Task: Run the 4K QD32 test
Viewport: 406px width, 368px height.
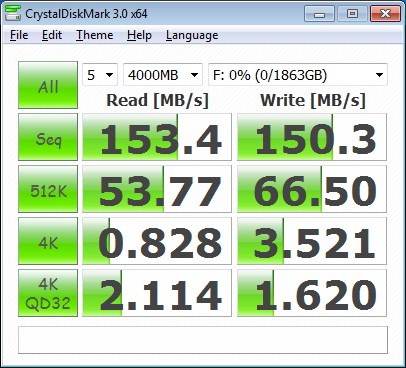Action: (48, 293)
